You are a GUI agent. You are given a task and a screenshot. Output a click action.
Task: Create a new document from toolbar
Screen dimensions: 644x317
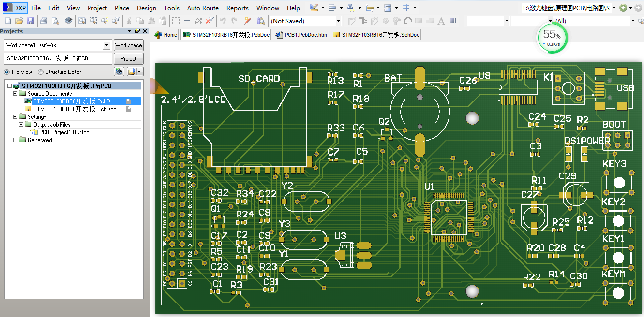[7, 21]
